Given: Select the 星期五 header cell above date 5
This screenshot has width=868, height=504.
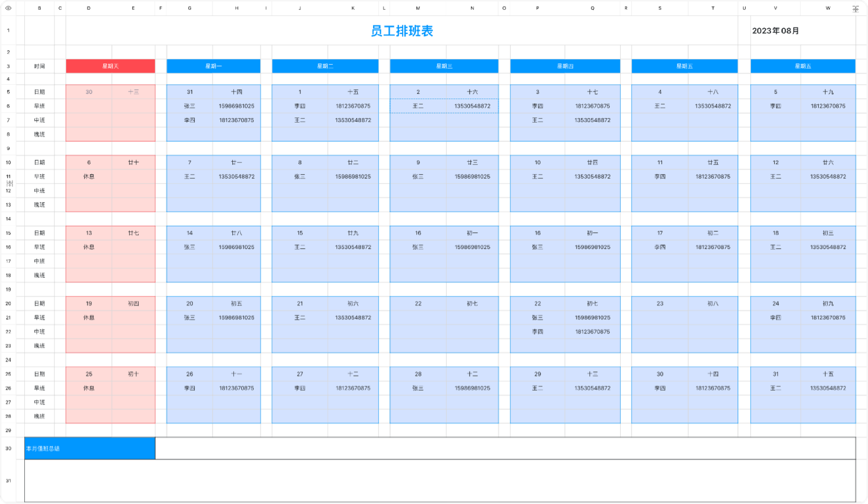Looking at the screenshot, I should click(x=803, y=66).
